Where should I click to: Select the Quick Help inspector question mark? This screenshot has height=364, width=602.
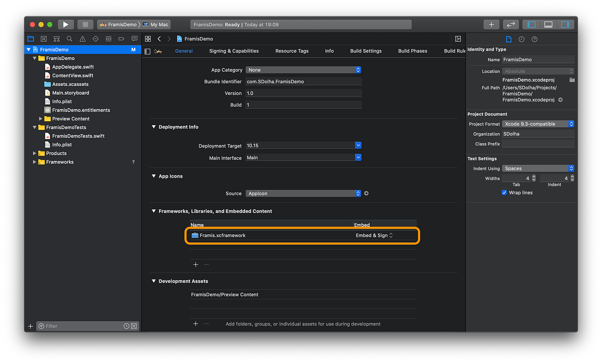534,39
